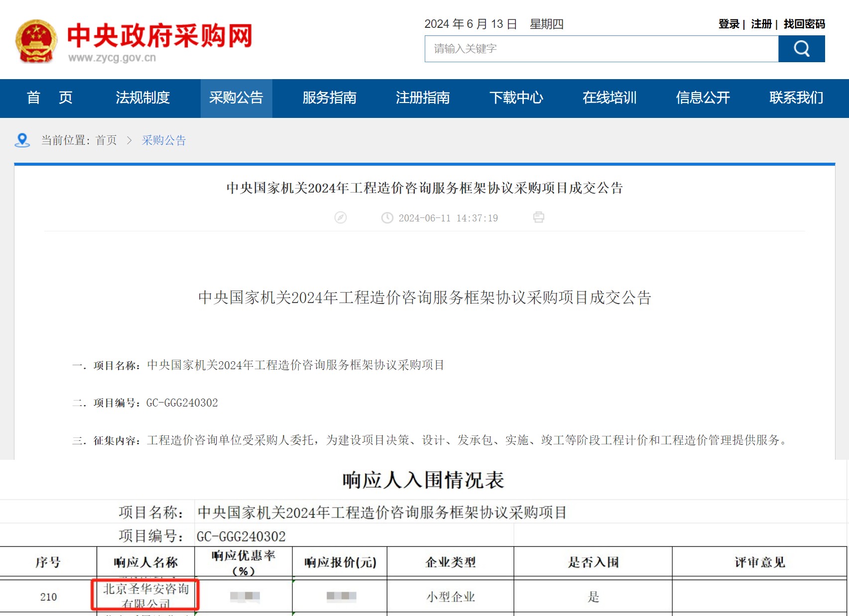Click the location pin icon

coord(22,140)
